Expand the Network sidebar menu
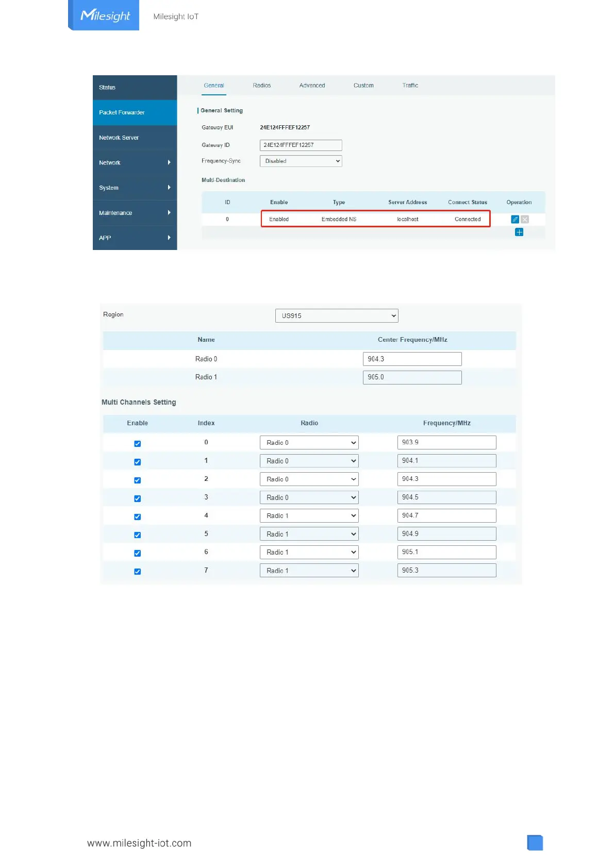The width and height of the screenshot is (614, 868). pos(135,163)
